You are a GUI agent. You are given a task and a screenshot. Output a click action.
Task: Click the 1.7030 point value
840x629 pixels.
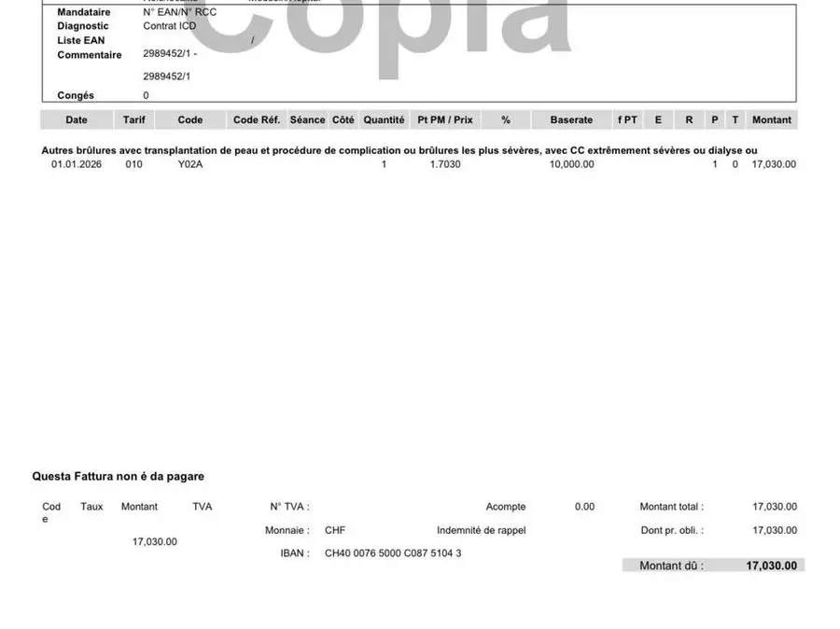pos(445,164)
